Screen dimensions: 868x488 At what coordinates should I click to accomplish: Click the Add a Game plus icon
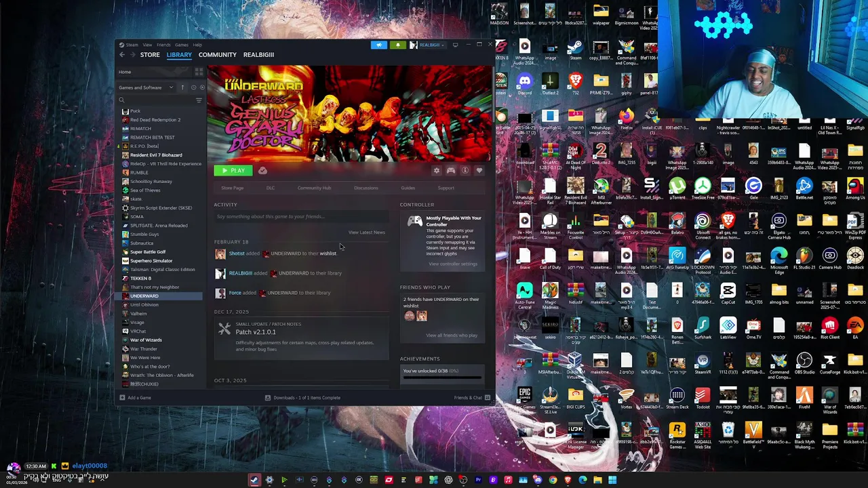[122, 398]
